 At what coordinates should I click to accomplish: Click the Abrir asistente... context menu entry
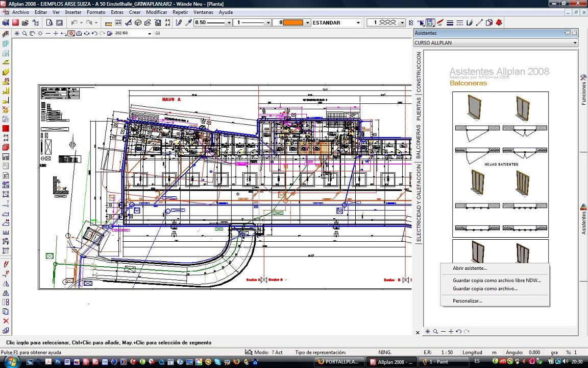point(470,268)
